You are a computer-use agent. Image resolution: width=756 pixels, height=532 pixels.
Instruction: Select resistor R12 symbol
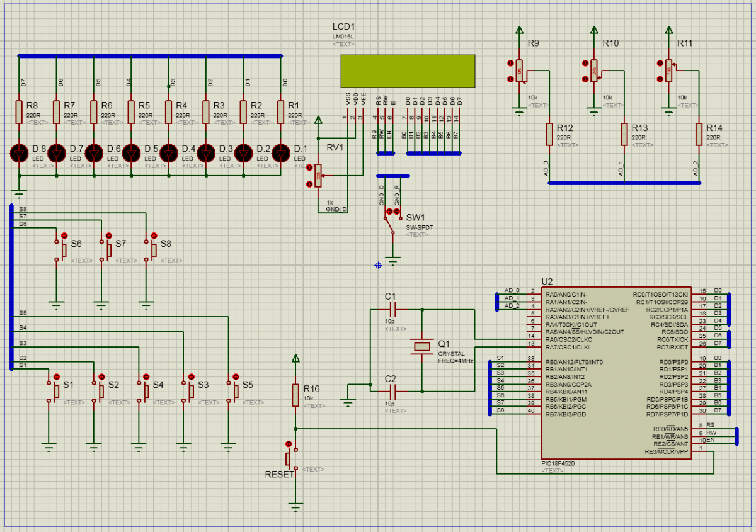[549, 134]
